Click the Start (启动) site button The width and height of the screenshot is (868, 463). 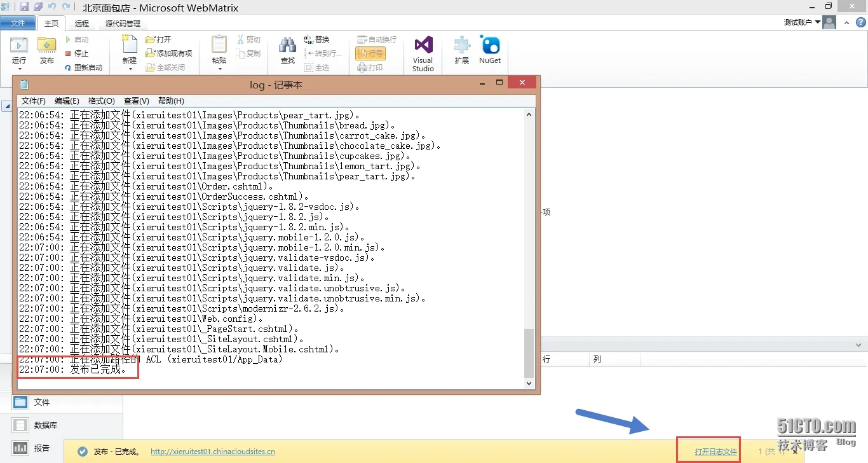(77, 39)
